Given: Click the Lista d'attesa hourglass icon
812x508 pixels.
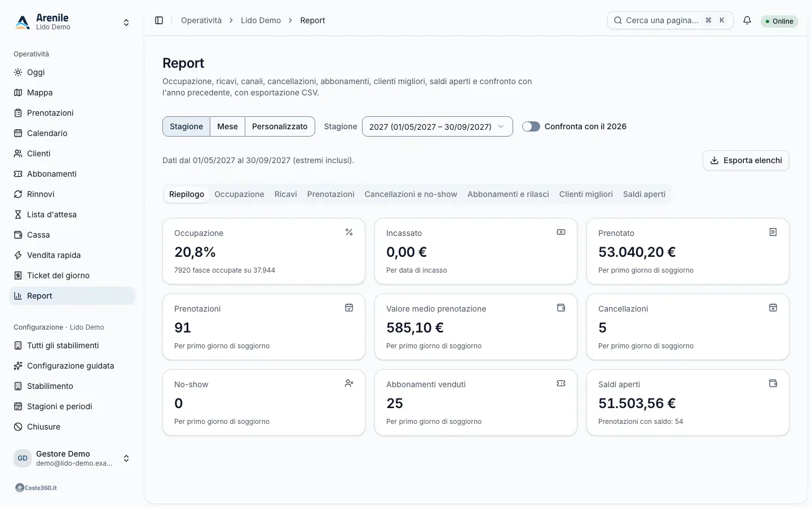Looking at the screenshot, I should 18,214.
